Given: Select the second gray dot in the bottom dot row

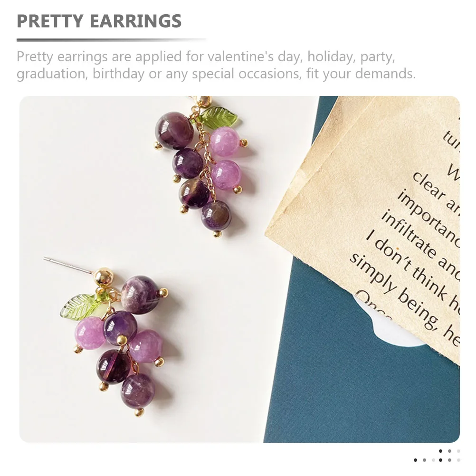Looking at the screenshot, I should click(424, 460).
